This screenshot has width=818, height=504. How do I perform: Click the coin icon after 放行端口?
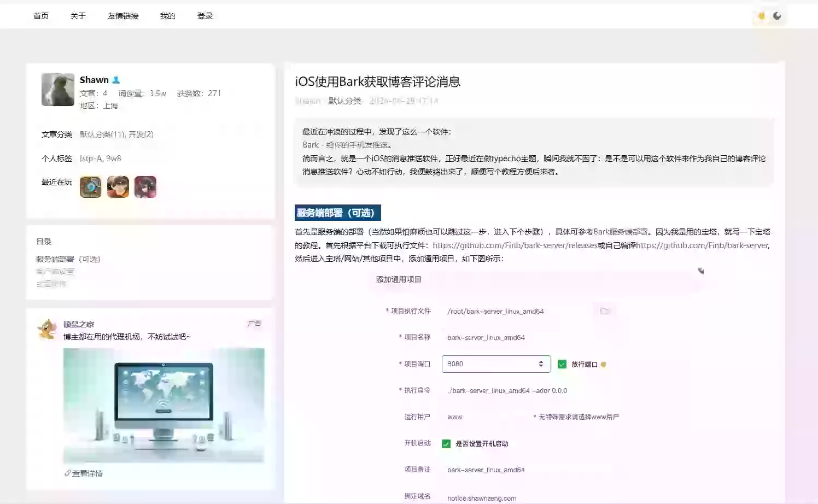[603, 364]
